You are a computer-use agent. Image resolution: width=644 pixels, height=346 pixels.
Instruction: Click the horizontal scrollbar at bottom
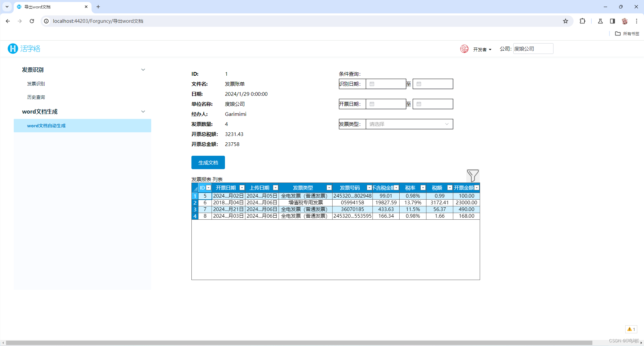point(299,343)
